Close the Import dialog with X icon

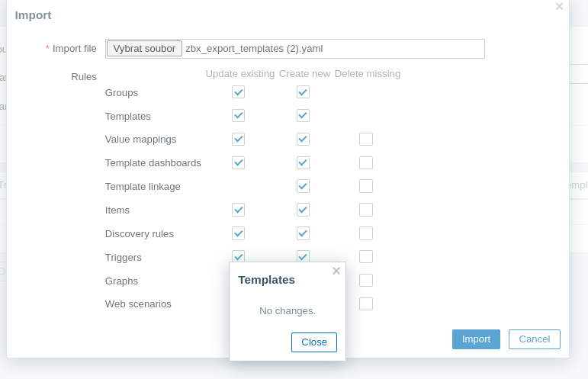(559, 7)
